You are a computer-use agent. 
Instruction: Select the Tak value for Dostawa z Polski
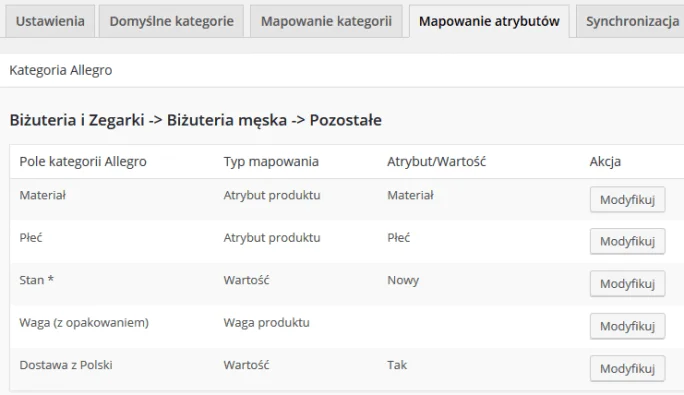pyautogui.click(x=397, y=365)
